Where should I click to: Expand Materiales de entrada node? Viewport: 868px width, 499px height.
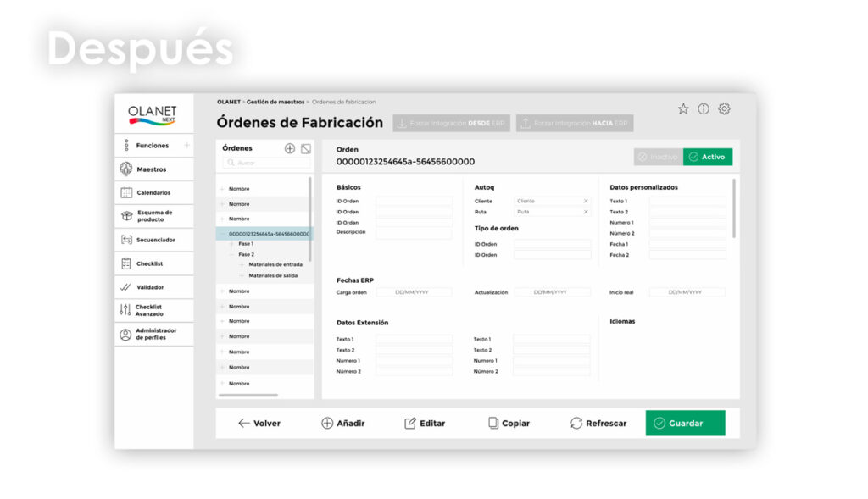click(x=242, y=264)
